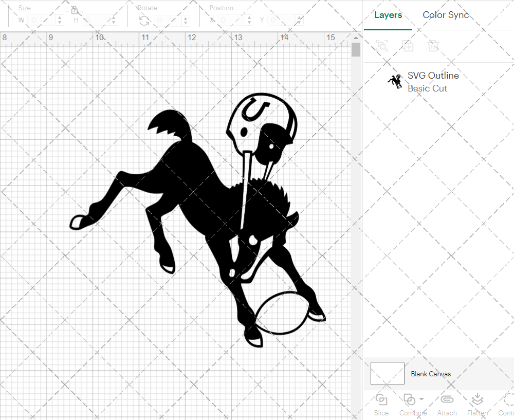This screenshot has width=514, height=420.
Task: Toggle the aspect ratio lock icon
Action: pos(75,10)
